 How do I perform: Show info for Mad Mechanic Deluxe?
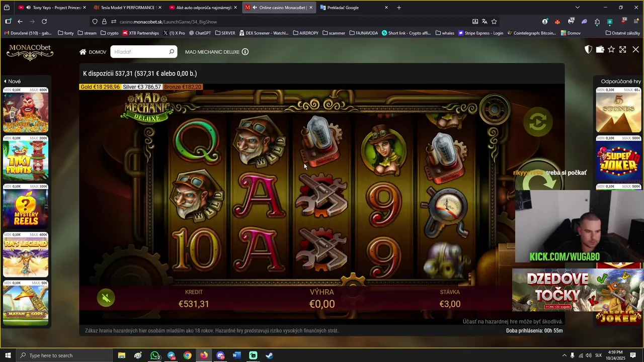pyautogui.click(x=245, y=52)
